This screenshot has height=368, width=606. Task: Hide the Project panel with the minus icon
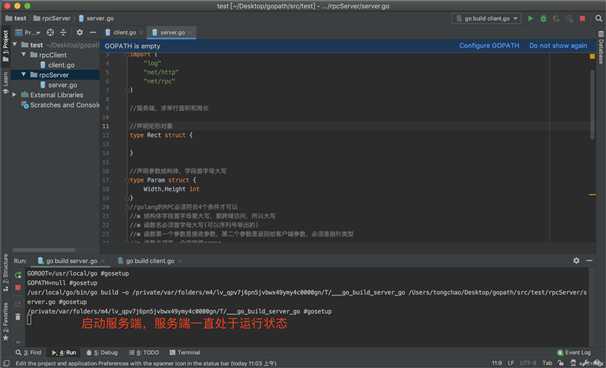tap(93, 32)
